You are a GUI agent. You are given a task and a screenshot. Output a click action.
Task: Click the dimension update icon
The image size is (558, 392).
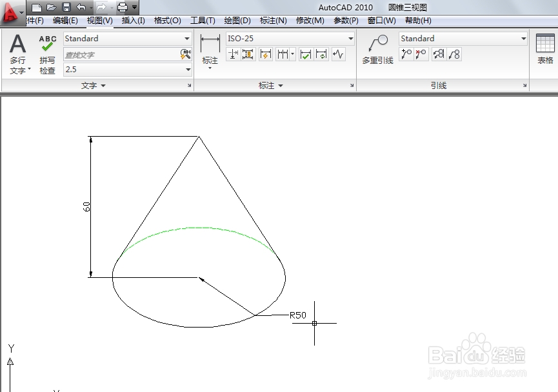tap(321, 54)
